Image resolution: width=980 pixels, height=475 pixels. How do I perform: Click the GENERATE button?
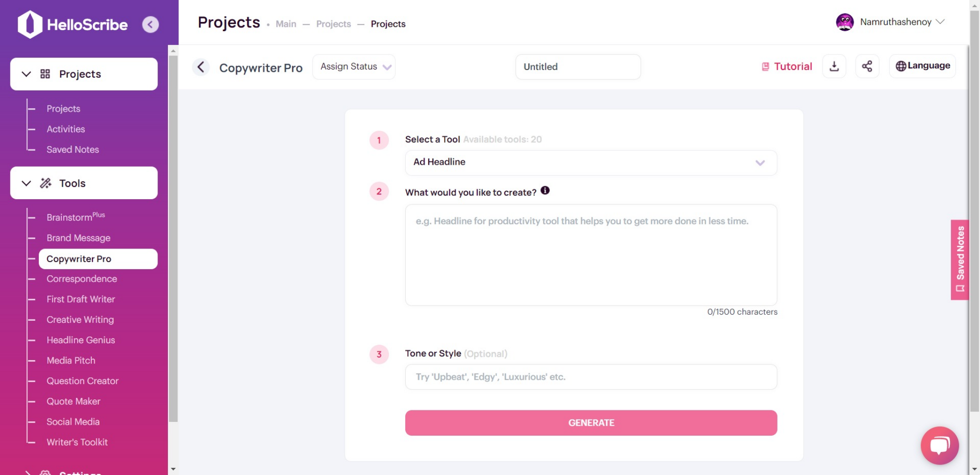(x=591, y=423)
